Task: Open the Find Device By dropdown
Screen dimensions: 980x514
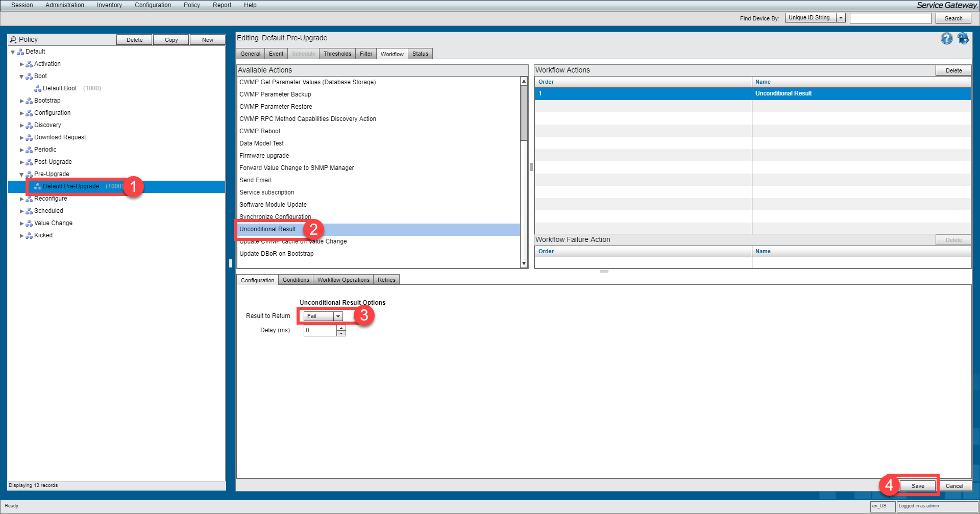Action: [x=841, y=18]
